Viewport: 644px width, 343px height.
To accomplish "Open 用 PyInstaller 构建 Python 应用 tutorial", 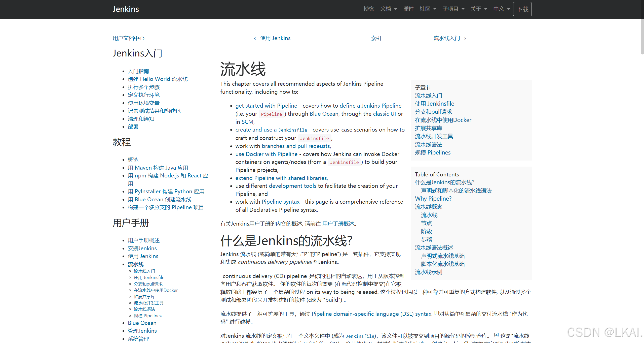I will coord(166,192).
